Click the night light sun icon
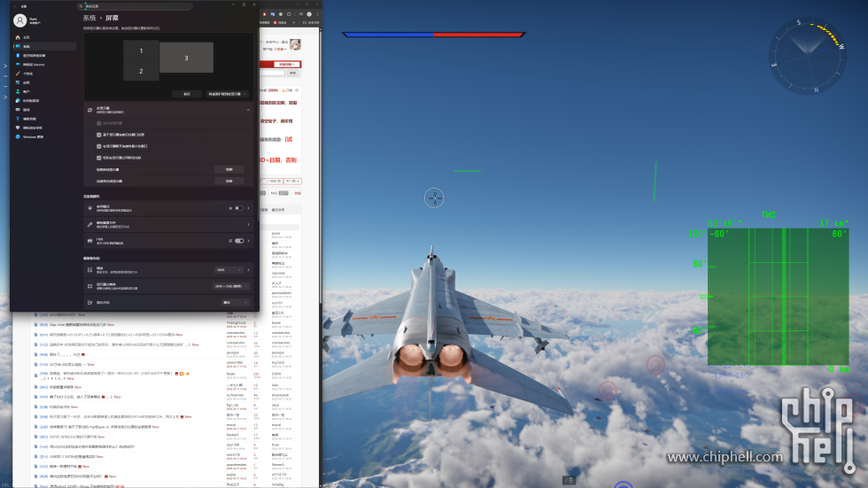 click(89, 208)
